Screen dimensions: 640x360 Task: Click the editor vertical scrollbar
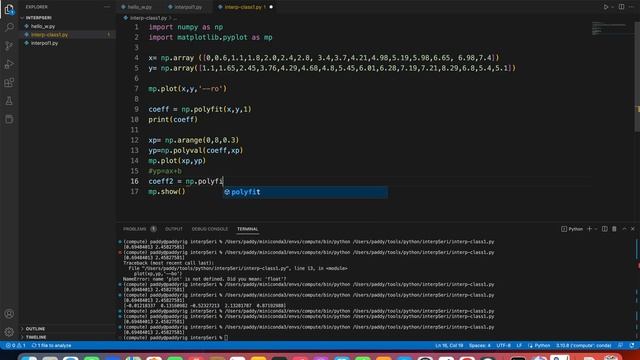coord(637,76)
